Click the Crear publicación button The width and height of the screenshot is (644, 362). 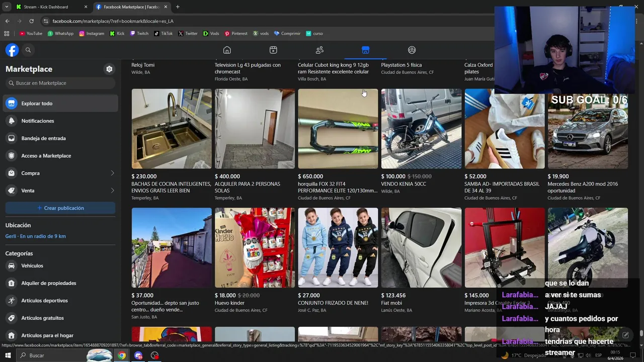(x=60, y=208)
